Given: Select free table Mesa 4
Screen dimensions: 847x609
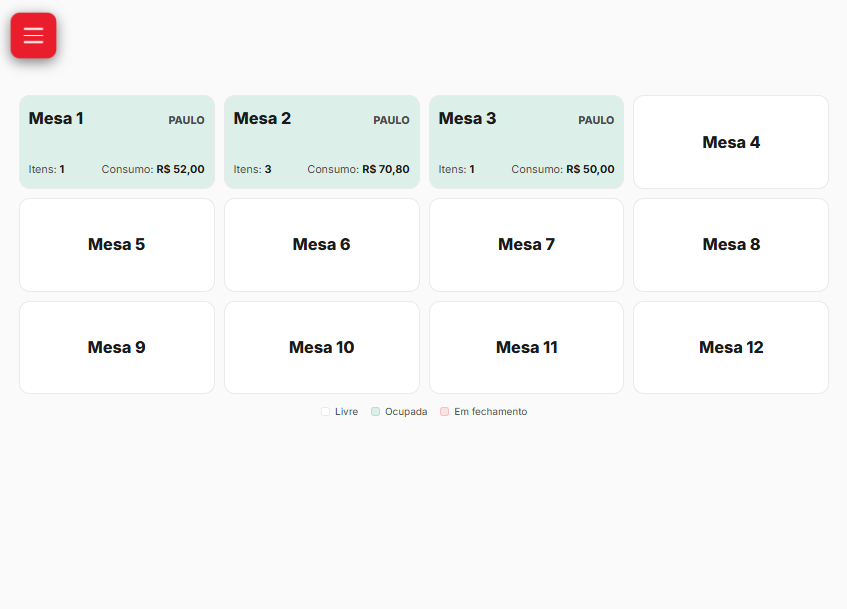Looking at the screenshot, I should [x=731, y=142].
